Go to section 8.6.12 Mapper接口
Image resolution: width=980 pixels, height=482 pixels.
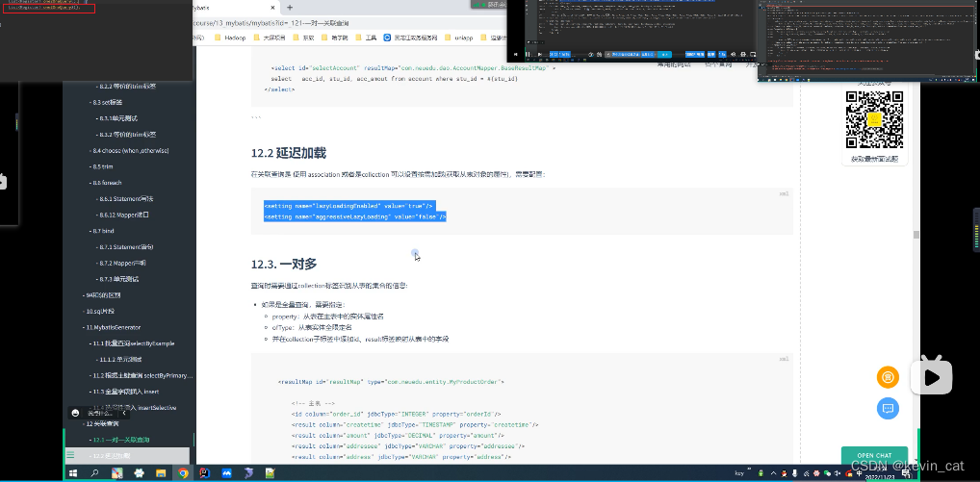123,215
